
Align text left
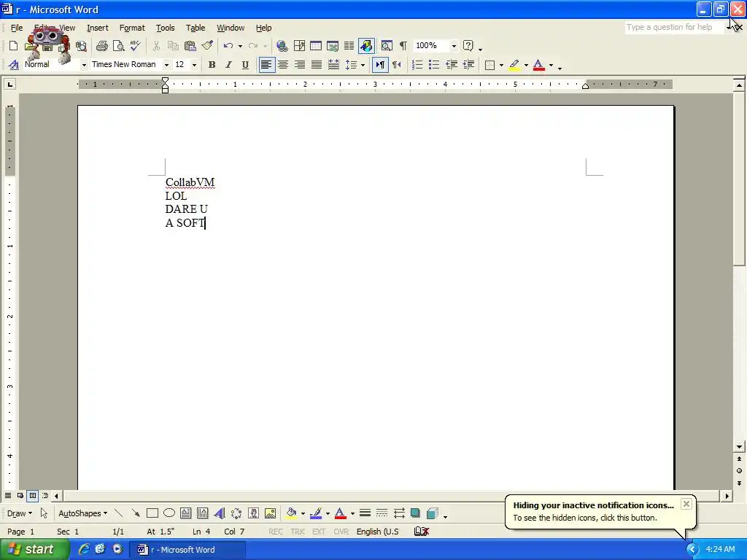click(x=266, y=65)
